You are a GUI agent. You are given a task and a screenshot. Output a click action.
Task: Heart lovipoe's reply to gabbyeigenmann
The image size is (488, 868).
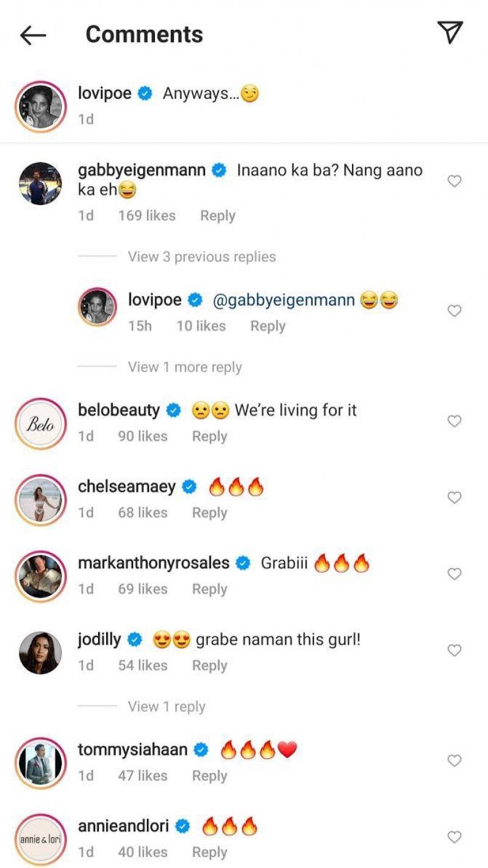coord(454,311)
